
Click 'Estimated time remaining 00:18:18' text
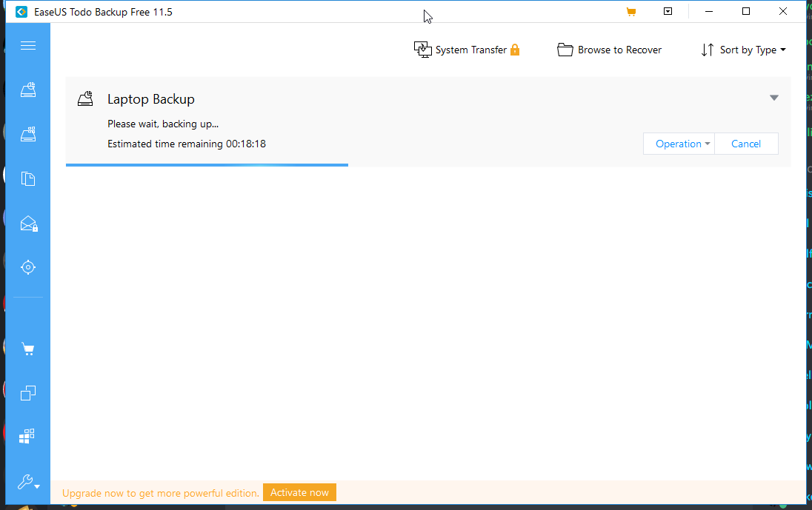[x=187, y=144]
